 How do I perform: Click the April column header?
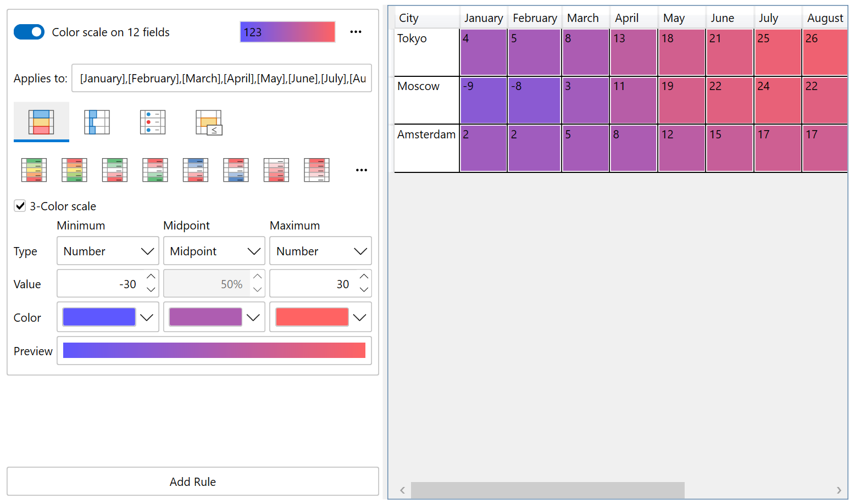[634, 18]
